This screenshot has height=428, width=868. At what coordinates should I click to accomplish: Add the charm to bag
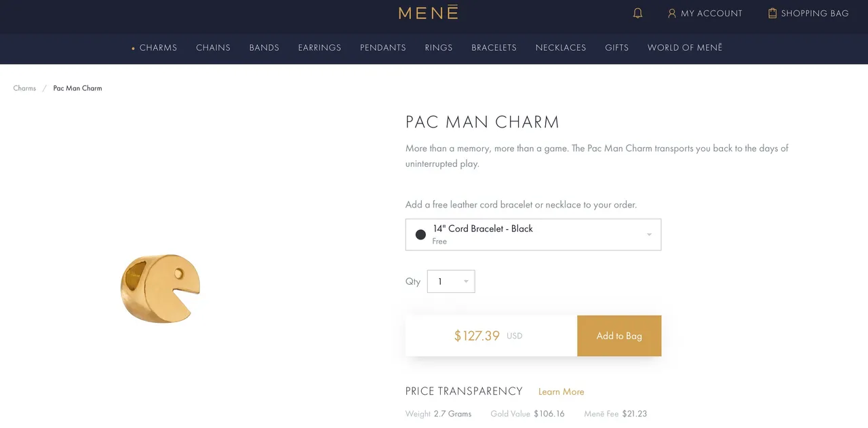619,336
